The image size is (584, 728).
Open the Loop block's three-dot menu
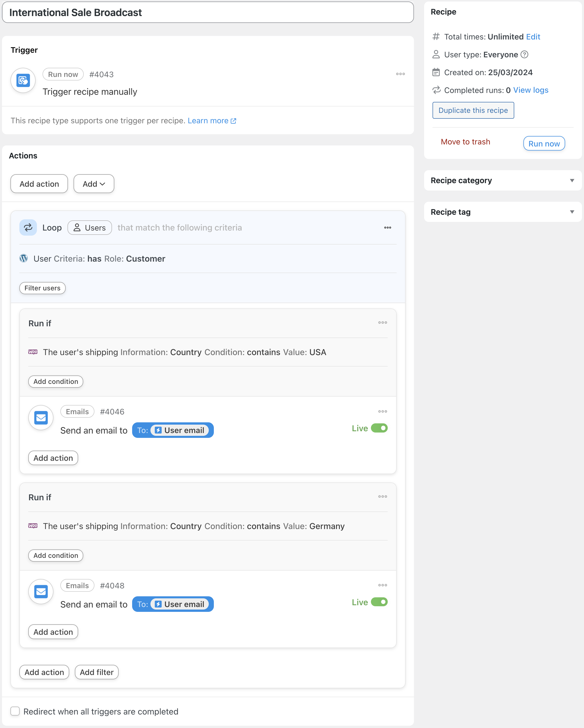coord(387,227)
